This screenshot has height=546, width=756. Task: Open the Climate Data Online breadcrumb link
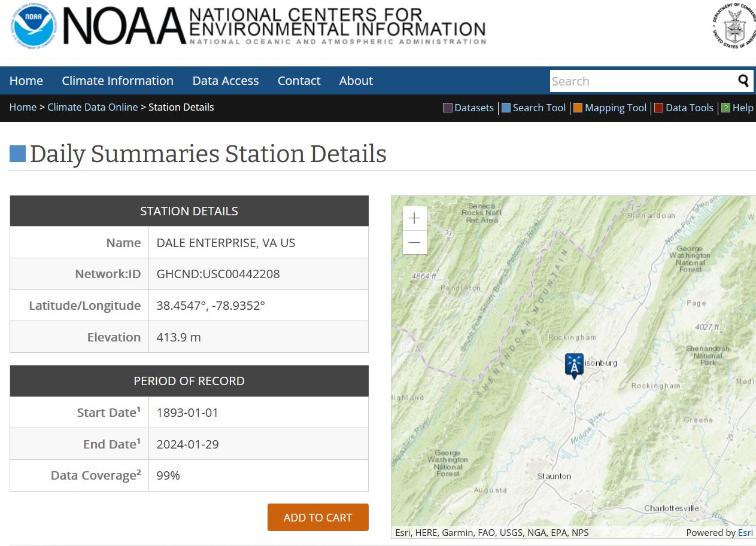[x=92, y=107]
